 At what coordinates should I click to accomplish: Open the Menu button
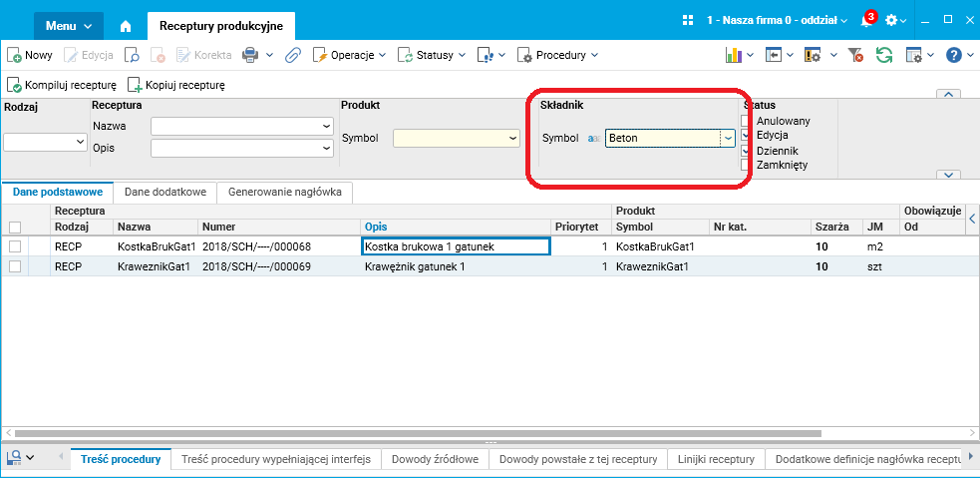[69, 26]
